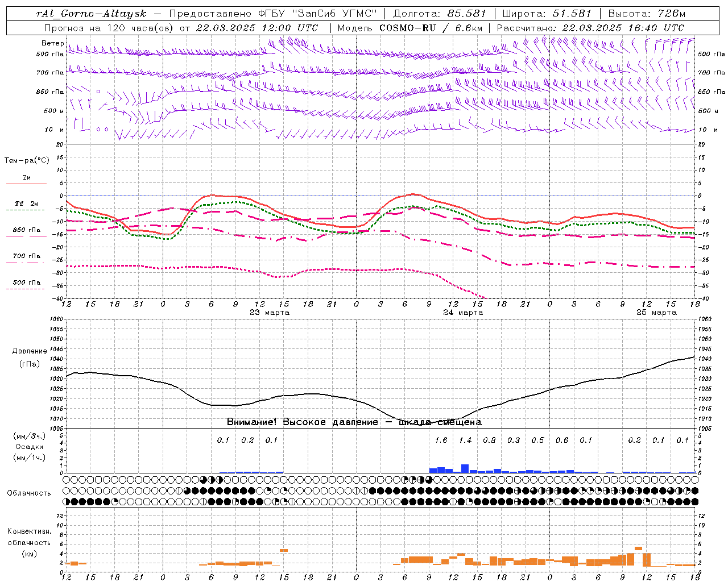
Task: Click the precipitation value 0.8
Action: [x=489, y=440]
